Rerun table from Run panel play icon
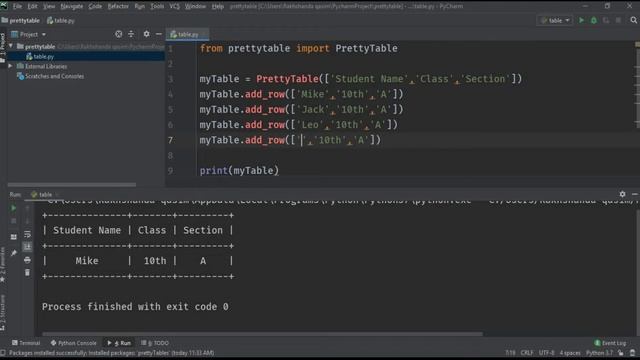The height and width of the screenshot is (360, 640). click(13, 208)
